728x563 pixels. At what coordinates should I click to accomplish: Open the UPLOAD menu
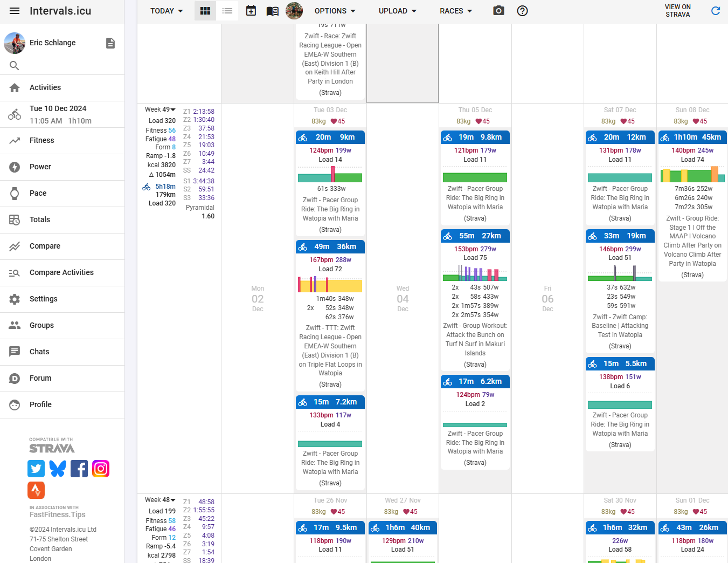(x=397, y=10)
